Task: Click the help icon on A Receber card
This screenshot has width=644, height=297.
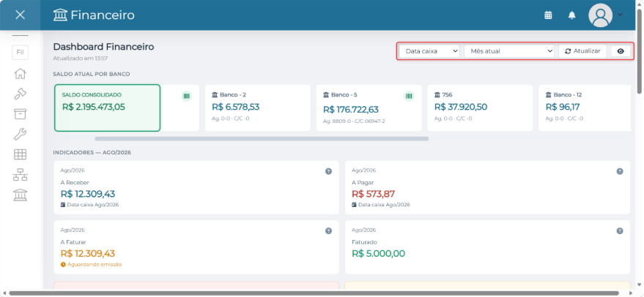Action: 328,171
